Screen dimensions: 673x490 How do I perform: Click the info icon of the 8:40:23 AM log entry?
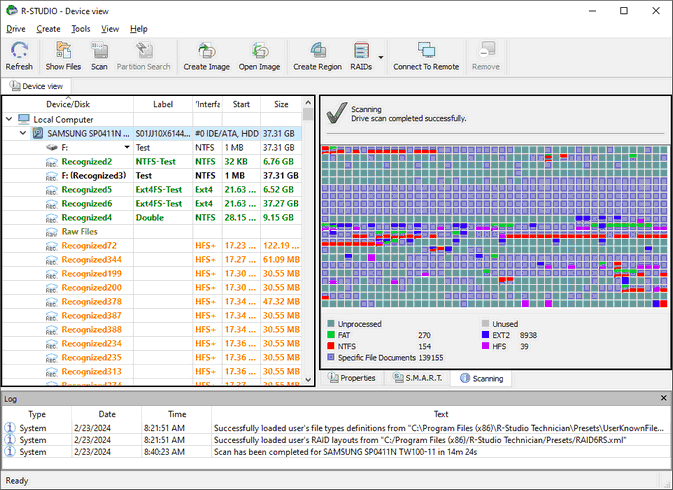point(9,452)
